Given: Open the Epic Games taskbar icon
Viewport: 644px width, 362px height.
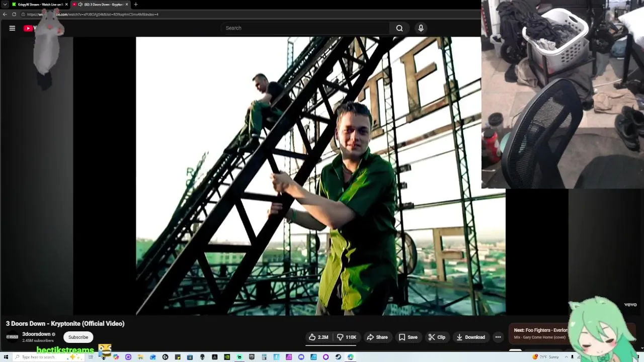Looking at the screenshot, I should coord(252,357).
